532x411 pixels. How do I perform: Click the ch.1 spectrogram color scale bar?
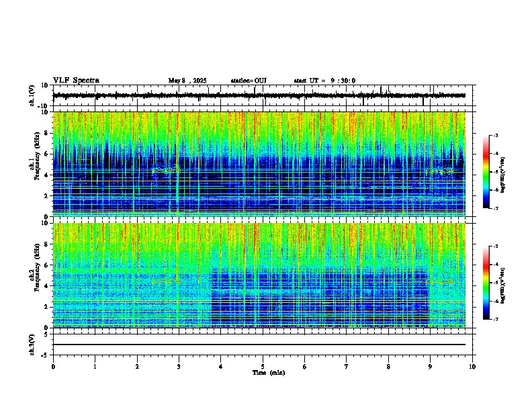click(x=486, y=172)
